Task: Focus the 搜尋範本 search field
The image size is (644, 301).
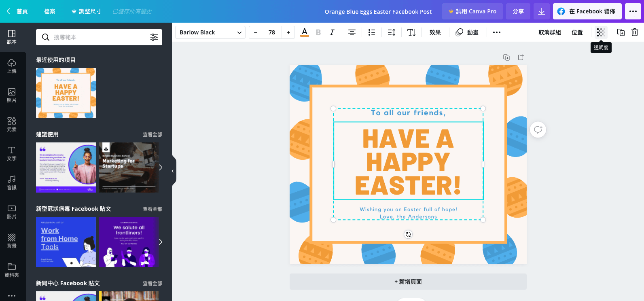Action: coord(99,37)
